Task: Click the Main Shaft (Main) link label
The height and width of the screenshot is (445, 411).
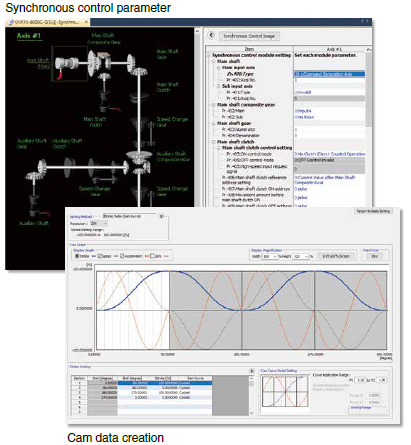Action: point(38,63)
